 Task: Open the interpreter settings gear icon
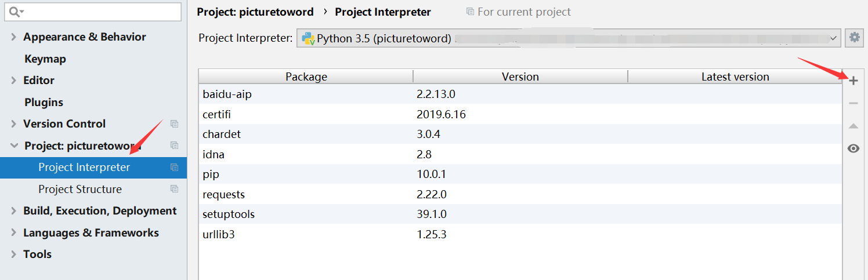pyautogui.click(x=854, y=38)
